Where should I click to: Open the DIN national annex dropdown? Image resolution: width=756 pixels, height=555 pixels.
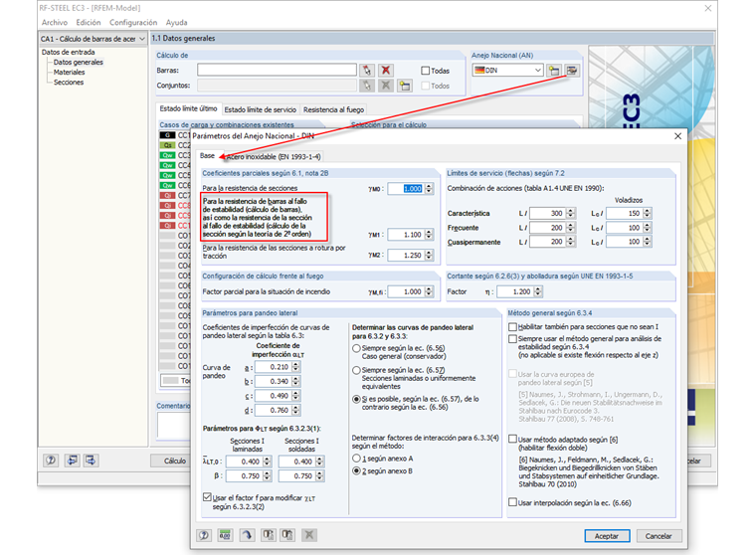click(x=508, y=71)
